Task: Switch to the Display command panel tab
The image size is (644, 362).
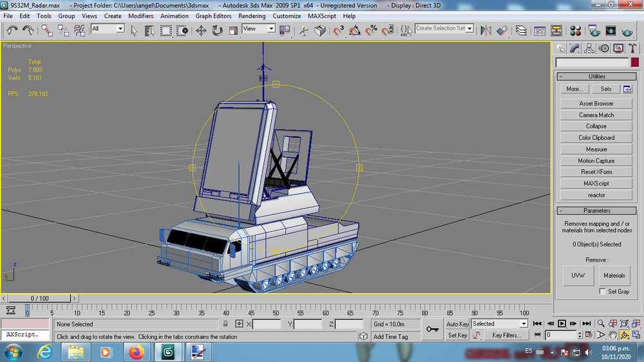Action: coord(618,48)
